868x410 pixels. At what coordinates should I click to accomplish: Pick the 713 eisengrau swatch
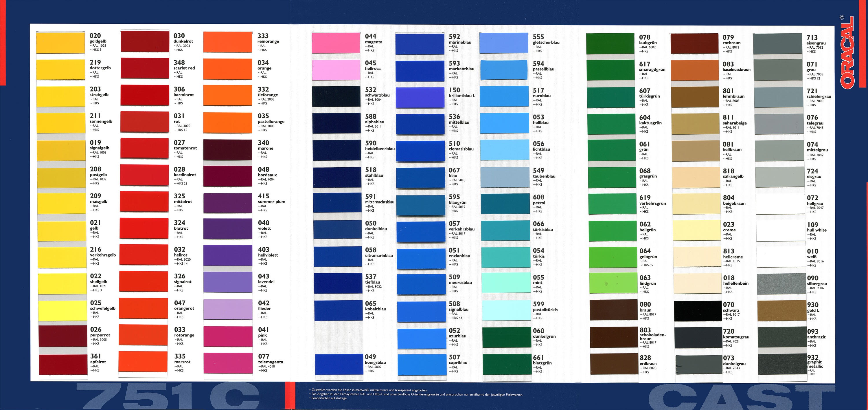coord(778,43)
